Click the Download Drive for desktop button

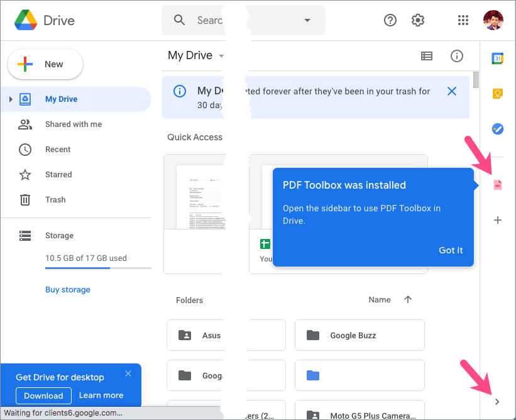(x=43, y=395)
